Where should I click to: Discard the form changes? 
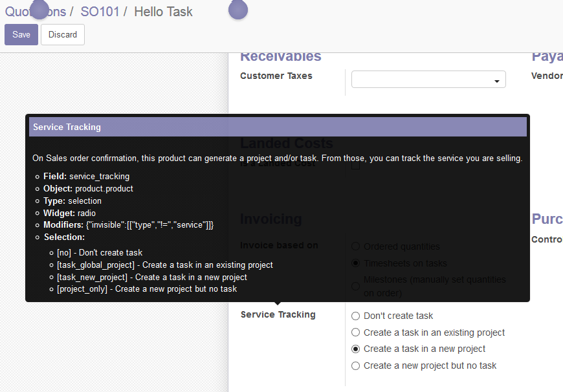click(x=63, y=35)
